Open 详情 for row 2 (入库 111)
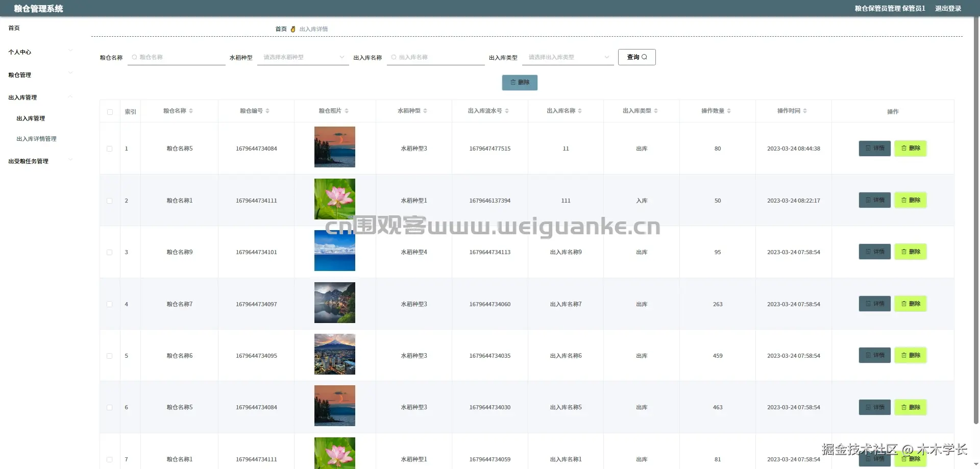 tap(875, 200)
